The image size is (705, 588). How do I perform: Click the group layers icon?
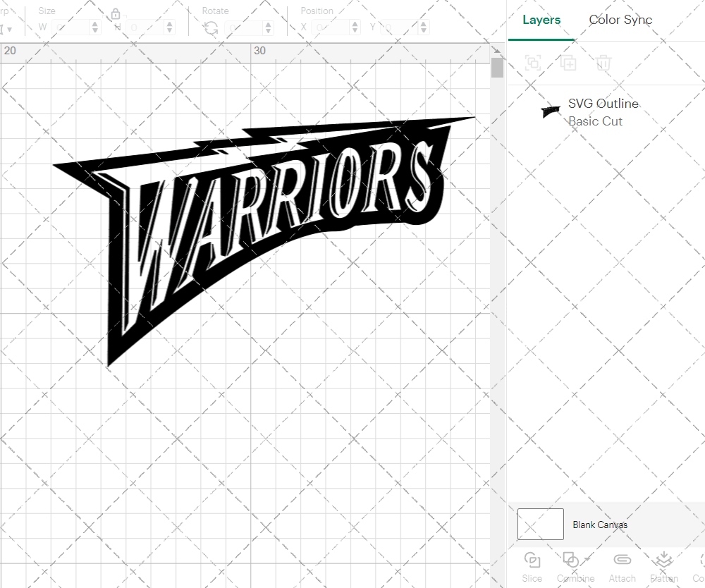coord(534,63)
